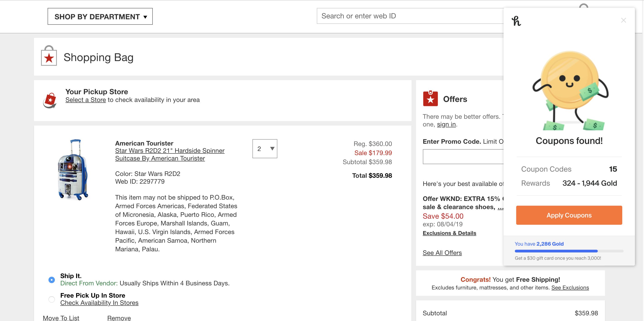Image resolution: width=644 pixels, height=321 pixels.
Task: Click the red Offers tag icon
Action: click(x=430, y=99)
